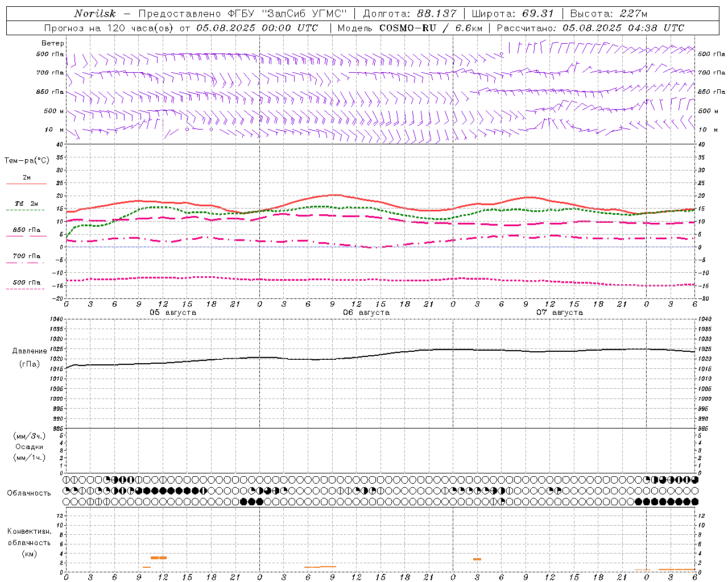Click the (мм/3ч.) precipitation unit label

click(30, 436)
